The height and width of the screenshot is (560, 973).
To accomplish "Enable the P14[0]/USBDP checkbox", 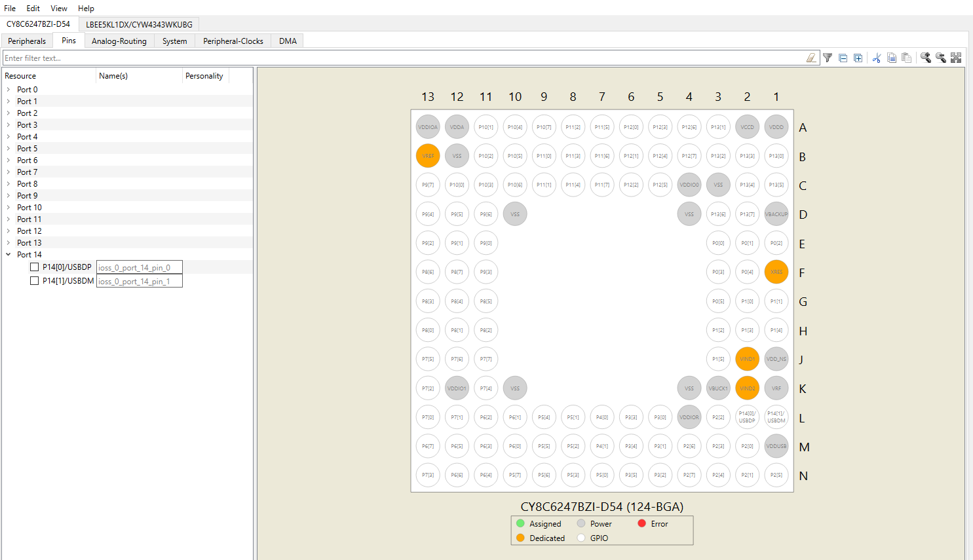I will 34,267.
